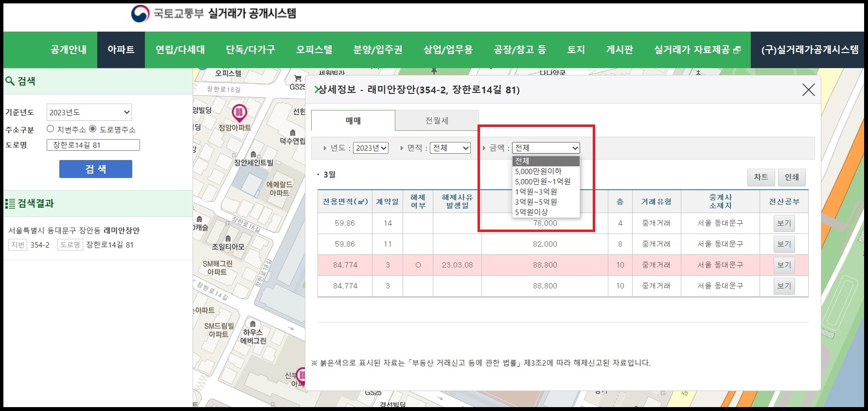Open the 상업/업무용 menu
The image size is (868, 411).
pyautogui.click(x=448, y=50)
